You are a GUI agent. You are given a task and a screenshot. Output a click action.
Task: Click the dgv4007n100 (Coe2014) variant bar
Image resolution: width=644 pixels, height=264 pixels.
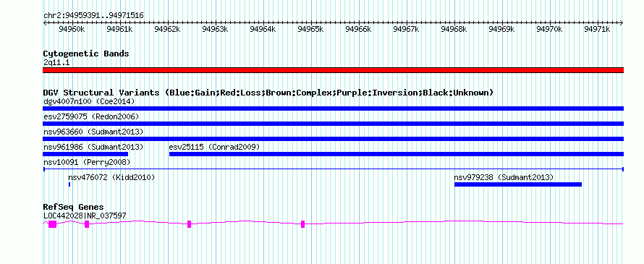(333, 108)
